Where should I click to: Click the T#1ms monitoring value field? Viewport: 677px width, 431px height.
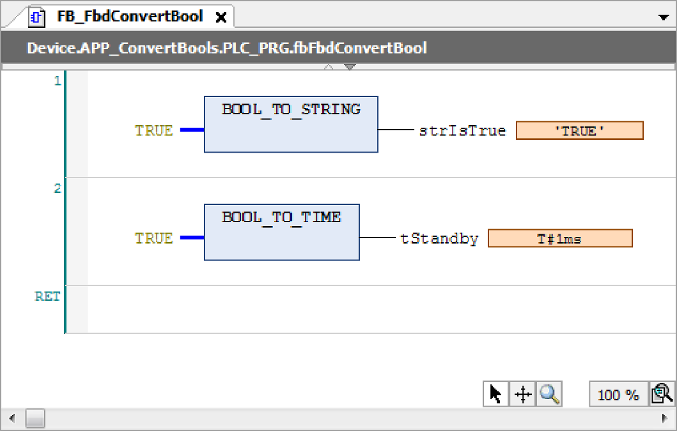point(560,239)
